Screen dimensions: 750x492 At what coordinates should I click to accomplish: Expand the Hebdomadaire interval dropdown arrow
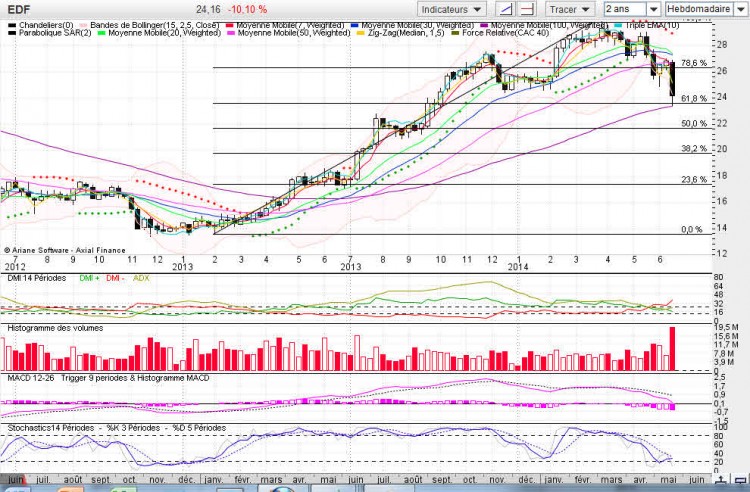click(739, 9)
